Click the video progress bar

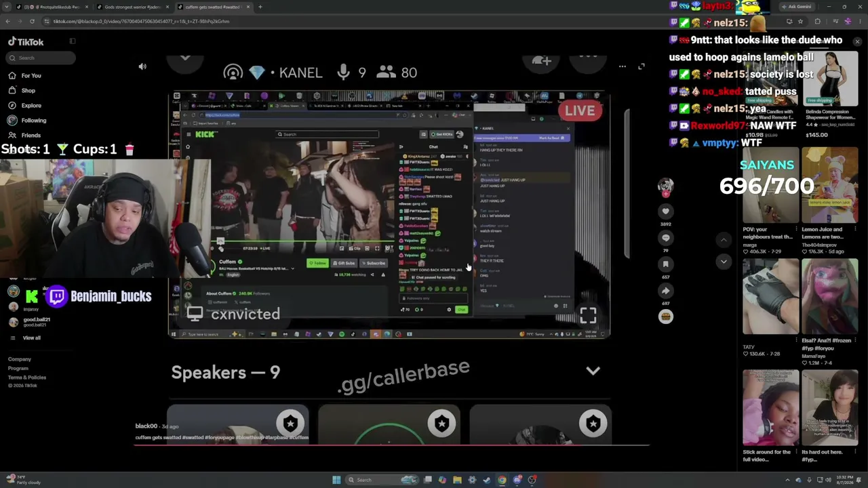392,446
